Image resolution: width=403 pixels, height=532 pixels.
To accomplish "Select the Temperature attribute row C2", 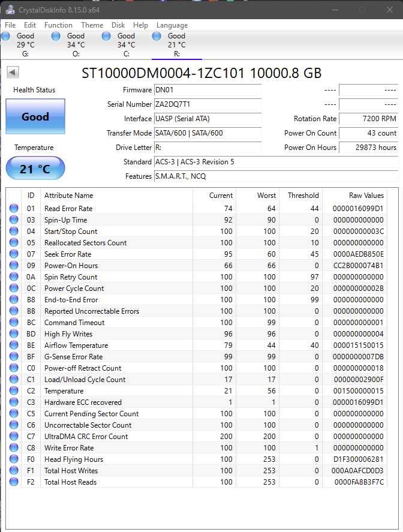I will point(197,391).
